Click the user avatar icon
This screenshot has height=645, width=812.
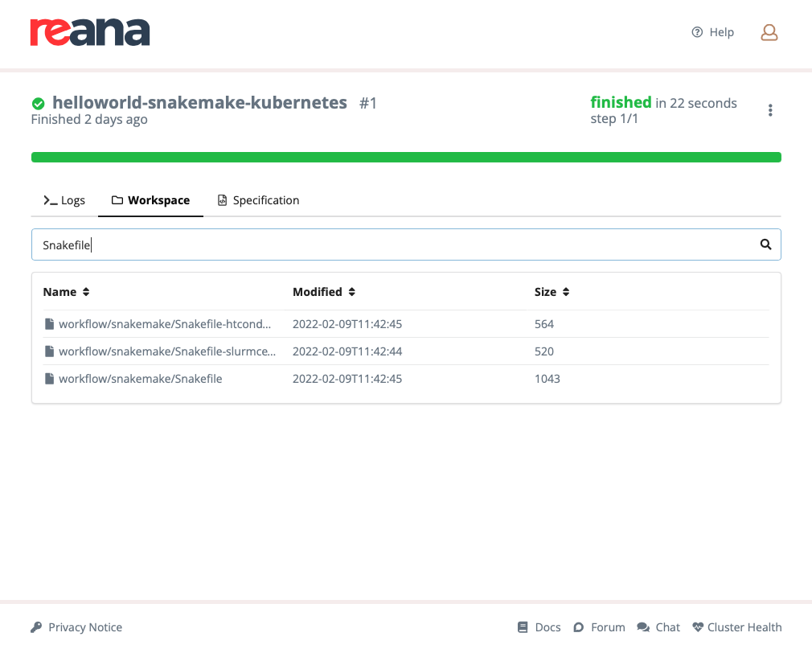pos(769,32)
